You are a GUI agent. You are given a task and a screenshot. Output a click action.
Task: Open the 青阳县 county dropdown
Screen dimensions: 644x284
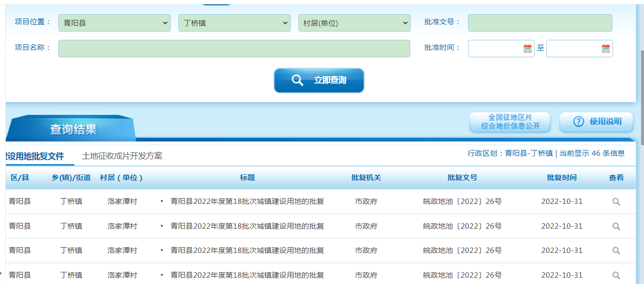pyautogui.click(x=114, y=23)
